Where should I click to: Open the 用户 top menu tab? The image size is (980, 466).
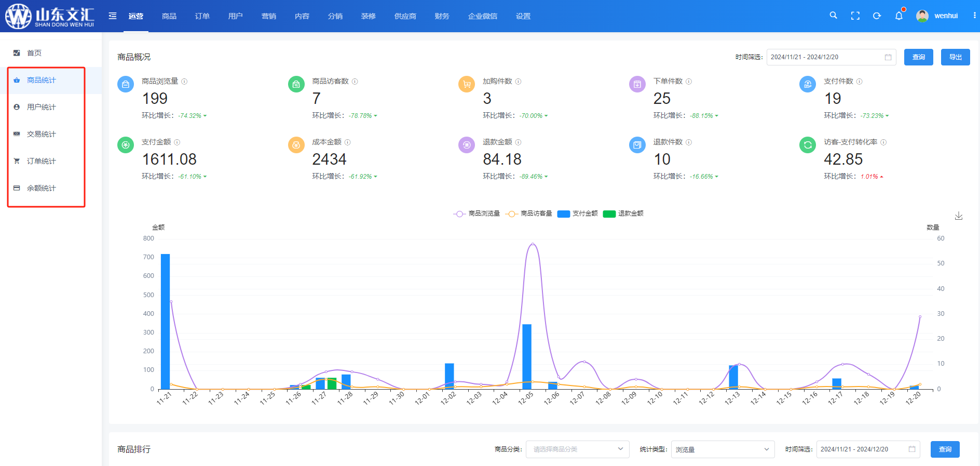(236, 16)
